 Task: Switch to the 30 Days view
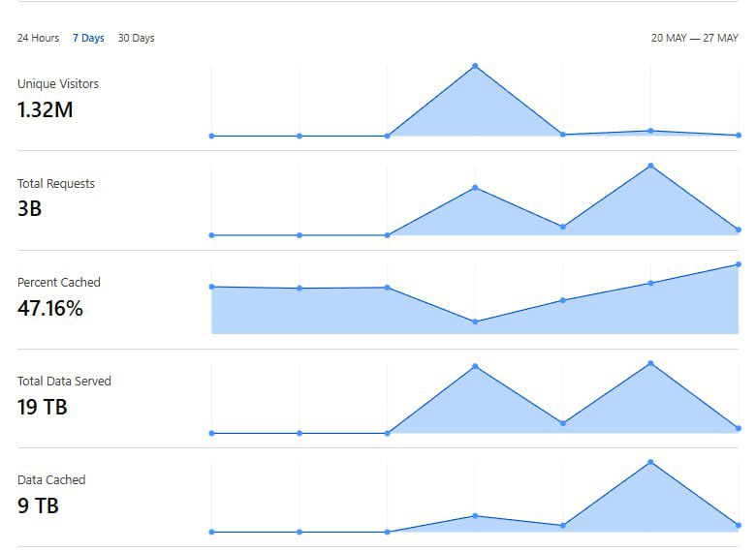coord(136,38)
